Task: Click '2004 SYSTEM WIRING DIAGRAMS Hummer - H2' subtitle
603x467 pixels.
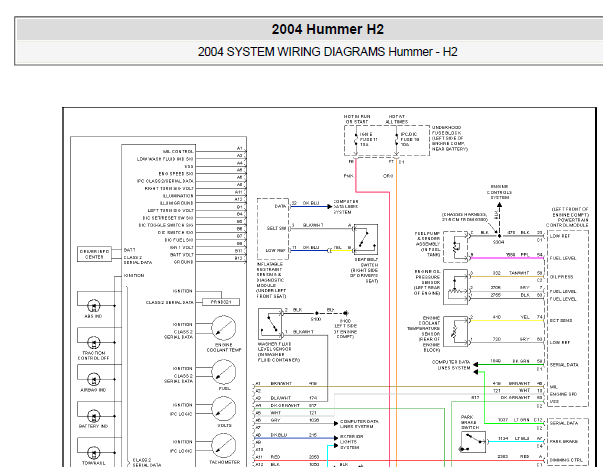Action: (x=328, y=52)
